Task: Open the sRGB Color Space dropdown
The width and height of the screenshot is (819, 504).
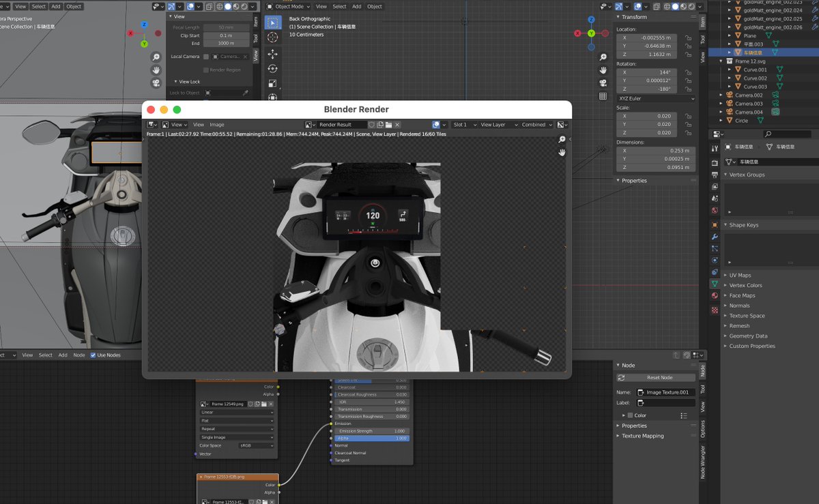Action: tap(257, 445)
